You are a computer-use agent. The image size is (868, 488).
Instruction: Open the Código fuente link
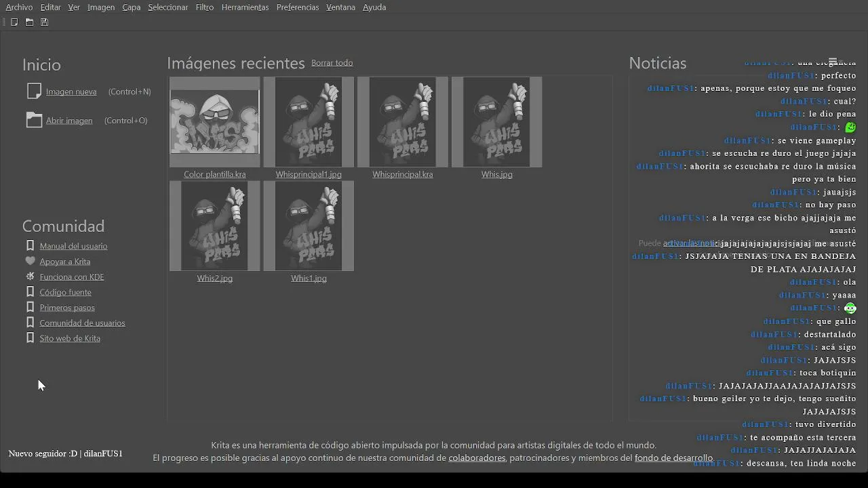[65, 292]
